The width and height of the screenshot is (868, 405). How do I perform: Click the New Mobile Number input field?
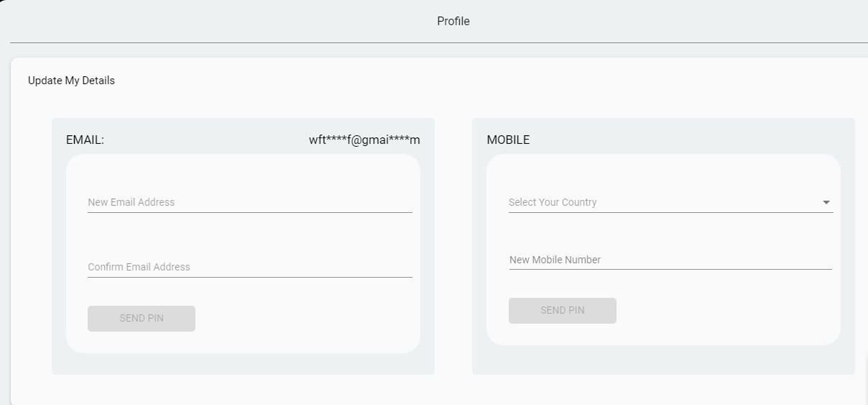(x=670, y=260)
